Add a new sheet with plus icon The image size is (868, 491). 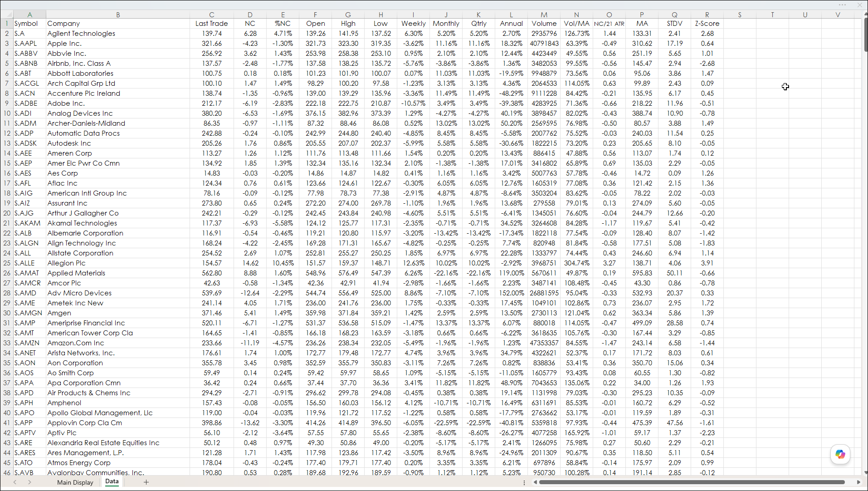tap(146, 482)
